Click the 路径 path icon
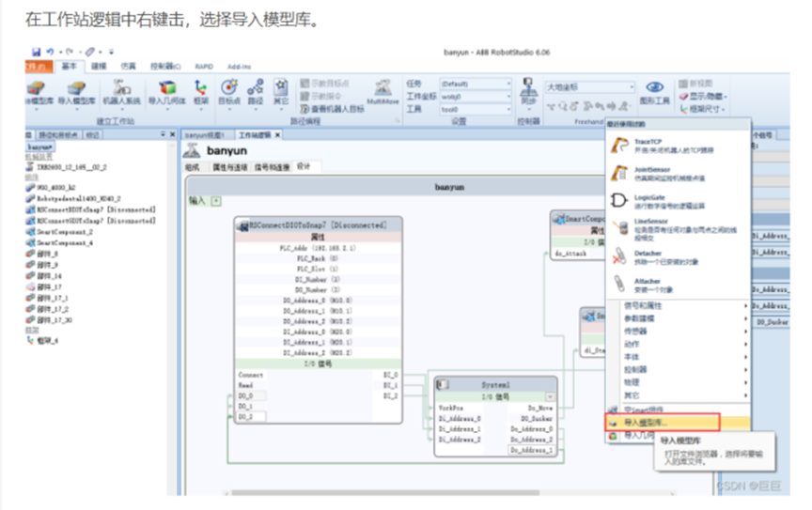Screen dimensions: 812x510 [256, 87]
